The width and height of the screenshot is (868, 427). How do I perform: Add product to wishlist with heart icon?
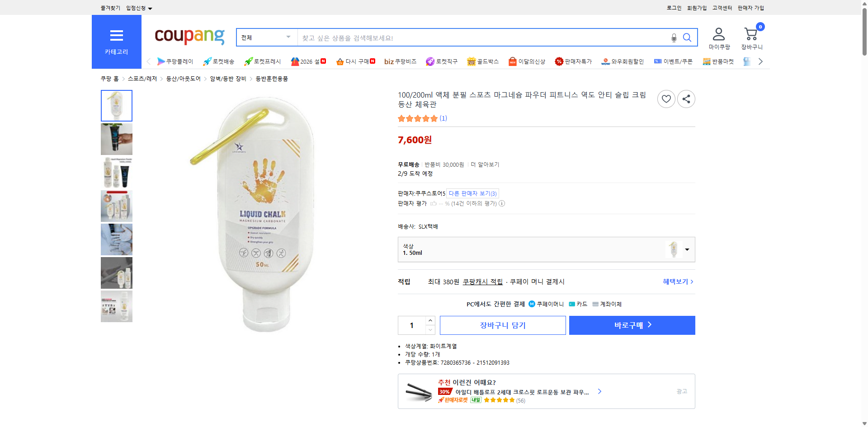(665, 99)
